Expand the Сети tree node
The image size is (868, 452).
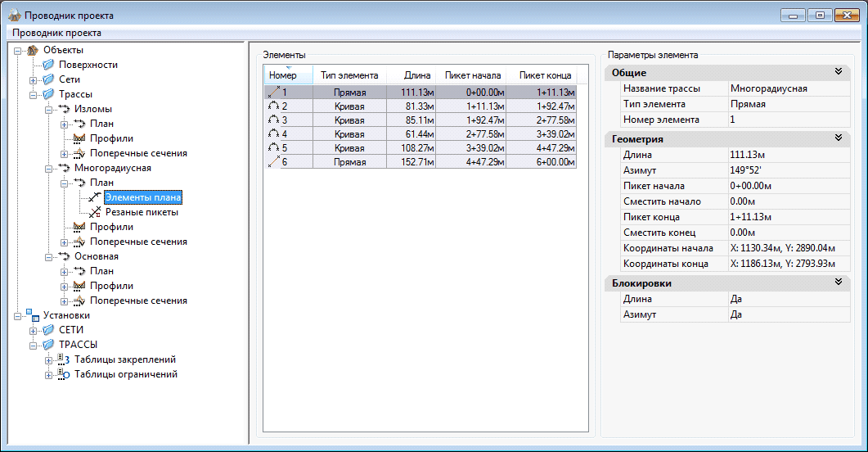tap(34, 80)
